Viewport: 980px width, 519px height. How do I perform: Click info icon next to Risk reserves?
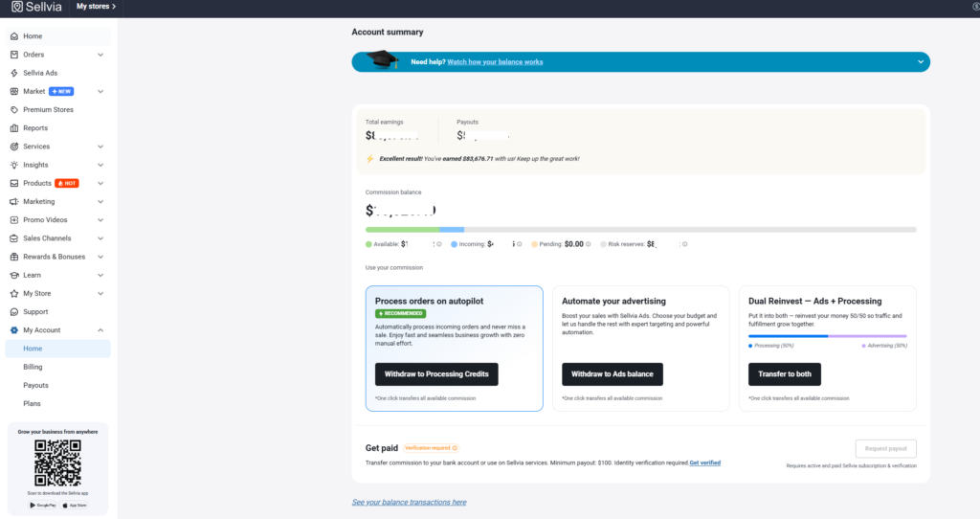coord(685,244)
